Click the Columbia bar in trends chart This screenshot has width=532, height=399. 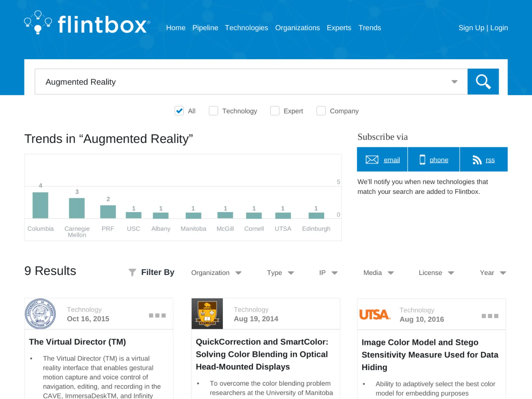tap(40, 205)
